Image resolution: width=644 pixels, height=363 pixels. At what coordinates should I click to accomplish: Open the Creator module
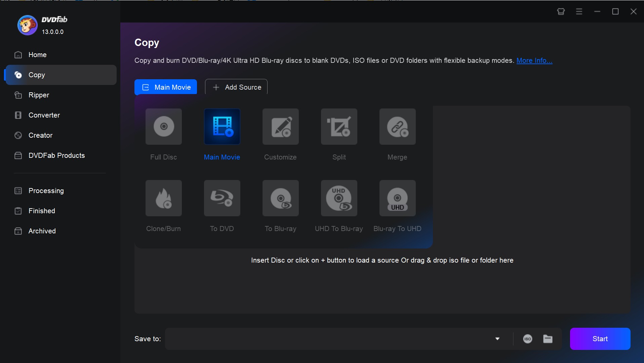pos(40,135)
